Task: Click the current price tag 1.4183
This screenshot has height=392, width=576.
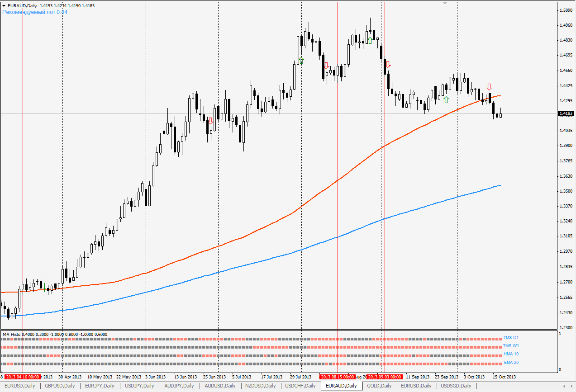Action: (x=566, y=113)
